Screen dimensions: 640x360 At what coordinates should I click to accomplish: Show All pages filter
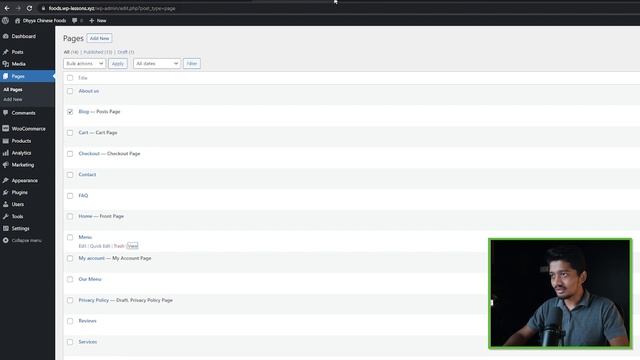click(71, 52)
